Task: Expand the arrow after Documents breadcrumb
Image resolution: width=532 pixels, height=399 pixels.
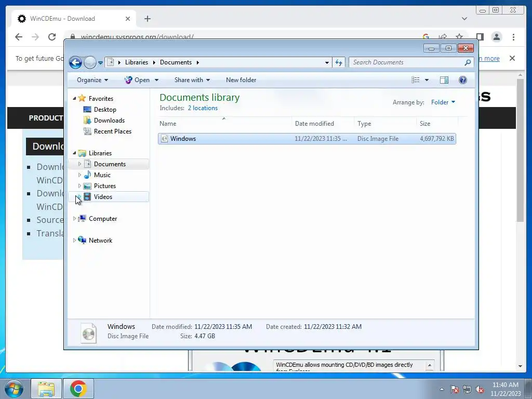Action: 198,62
